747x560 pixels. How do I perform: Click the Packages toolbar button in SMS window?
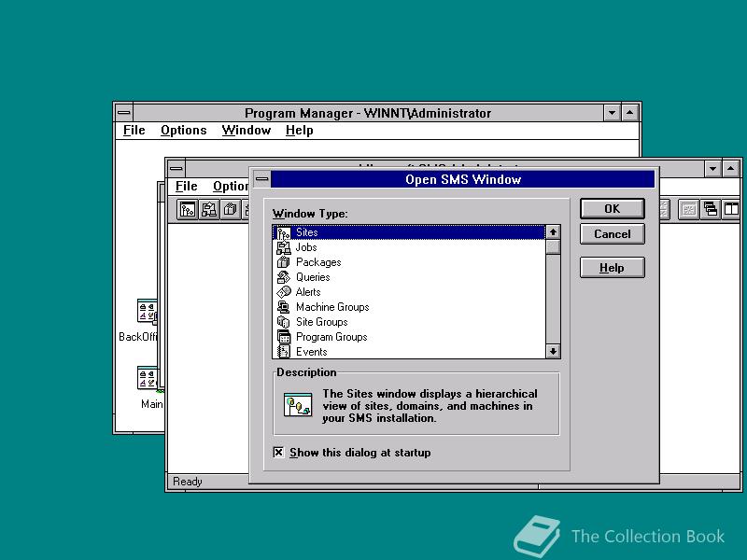point(230,209)
